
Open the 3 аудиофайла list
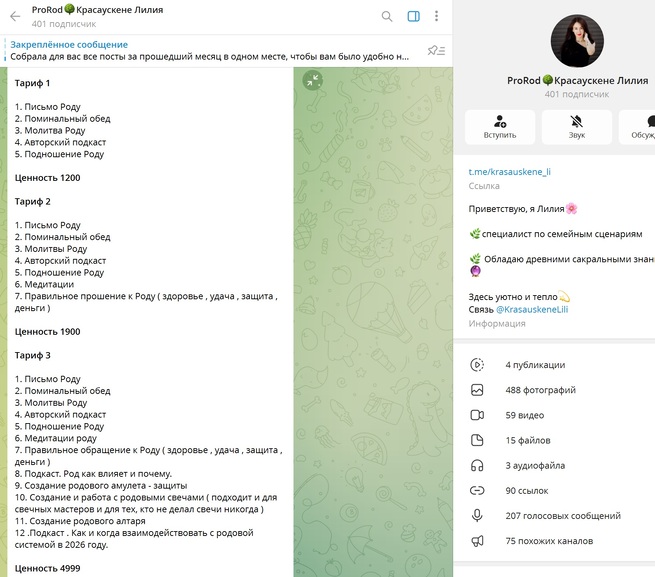click(535, 465)
